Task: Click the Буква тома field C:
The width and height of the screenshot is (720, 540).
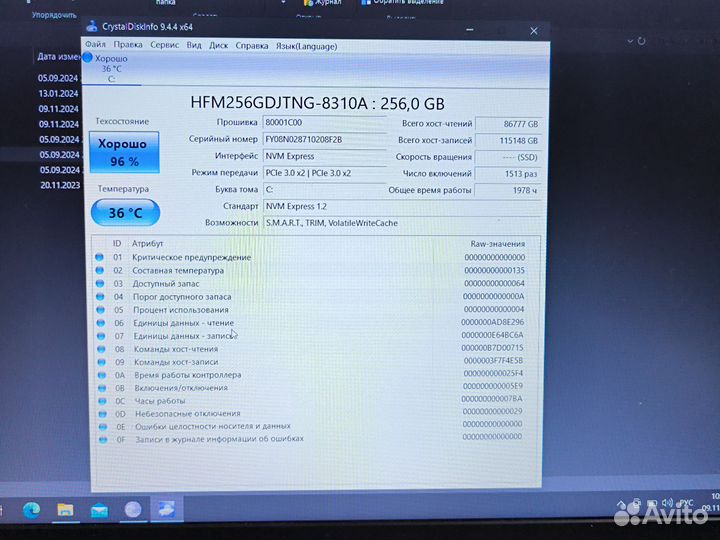Action: pyautogui.click(x=325, y=189)
